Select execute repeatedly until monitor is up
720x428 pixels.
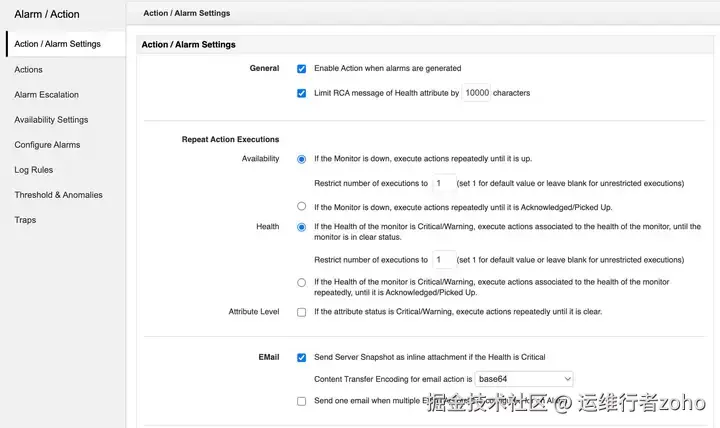coord(301,159)
